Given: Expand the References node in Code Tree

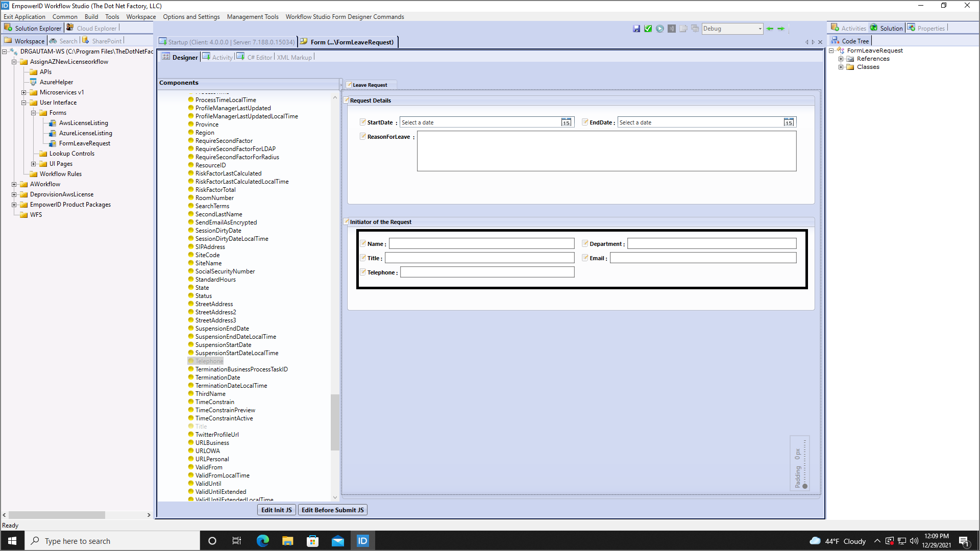Looking at the screenshot, I should (841, 59).
